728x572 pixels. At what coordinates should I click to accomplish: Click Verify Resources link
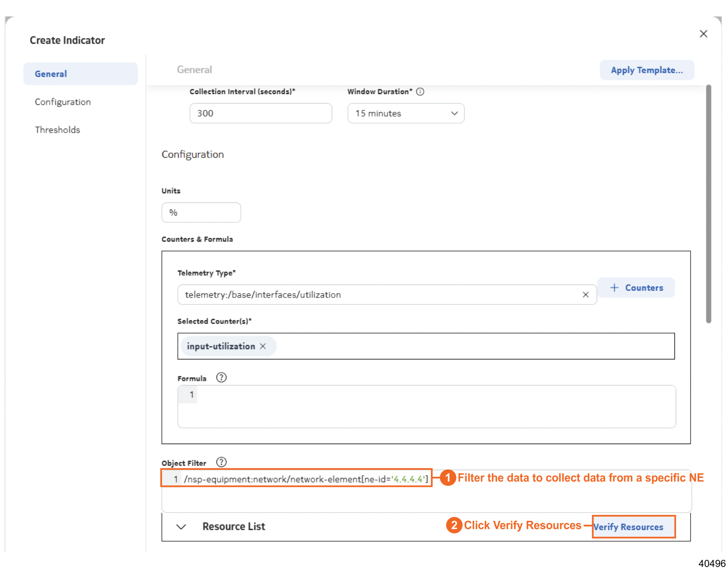(x=629, y=527)
